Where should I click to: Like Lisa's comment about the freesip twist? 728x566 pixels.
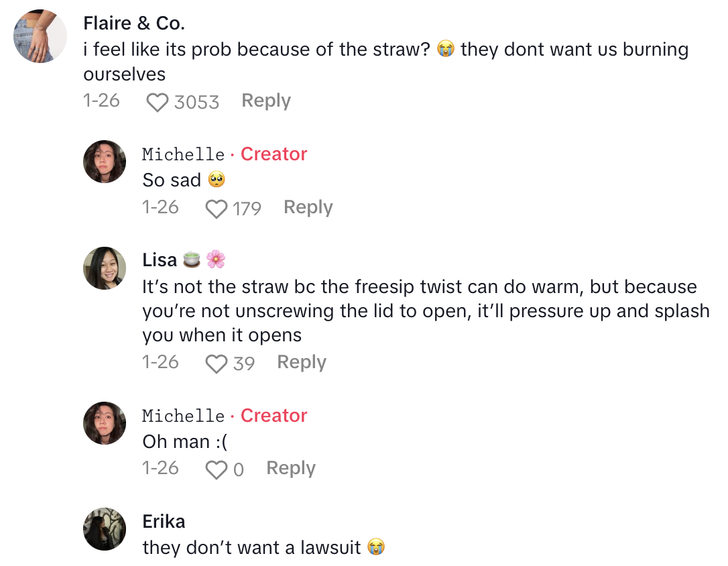click(x=216, y=363)
